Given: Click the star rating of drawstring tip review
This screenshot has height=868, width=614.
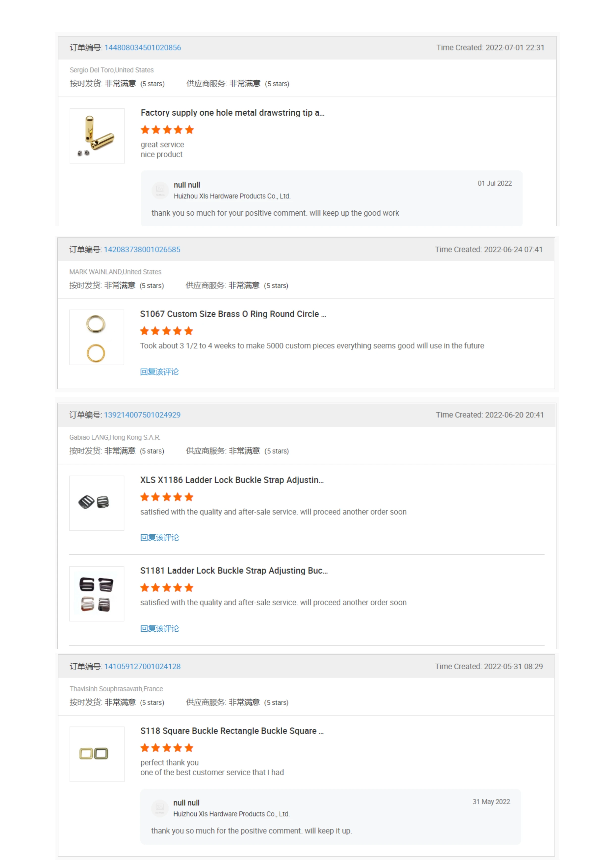Looking at the screenshot, I should coord(168,130).
